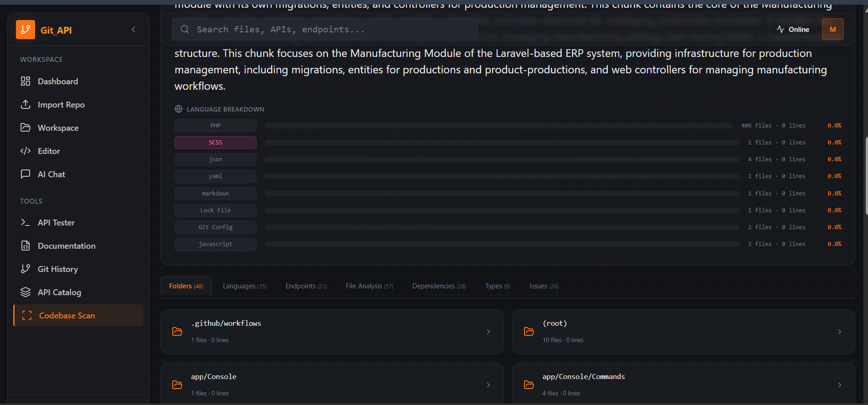868x405 pixels.
Task: Click the PHP progress bar
Action: coord(499,126)
